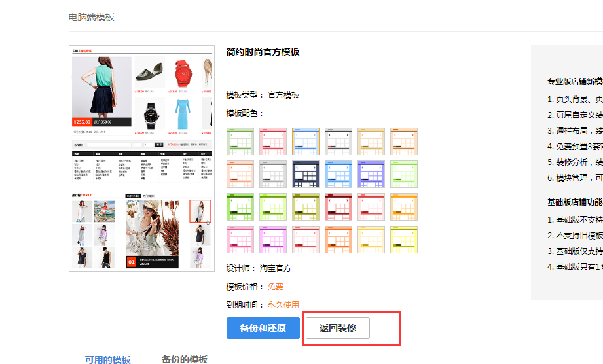Click the 简约时尚官方模板 title
The height and width of the screenshot is (364, 603).
tap(263, 52)
